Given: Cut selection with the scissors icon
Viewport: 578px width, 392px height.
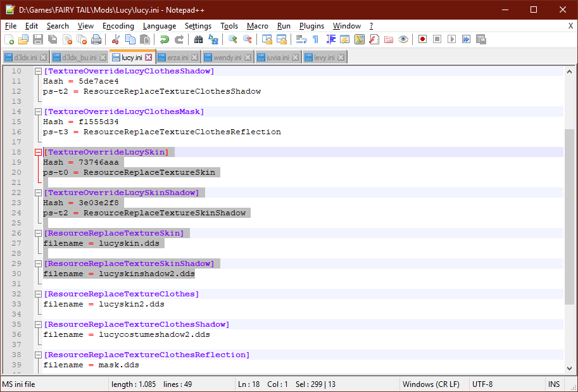Looking at the screenshot, I should pyautogui.click(x=116, y=39).
